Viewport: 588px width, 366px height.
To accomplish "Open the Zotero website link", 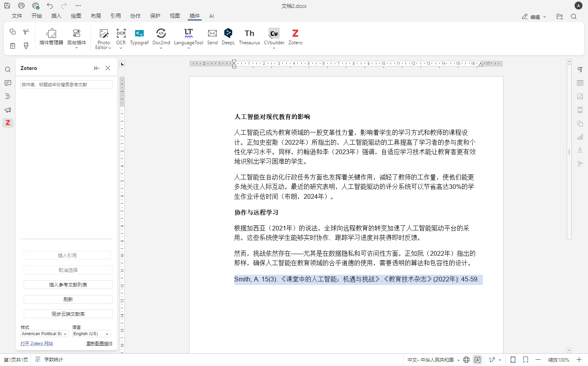I will 36,343.
